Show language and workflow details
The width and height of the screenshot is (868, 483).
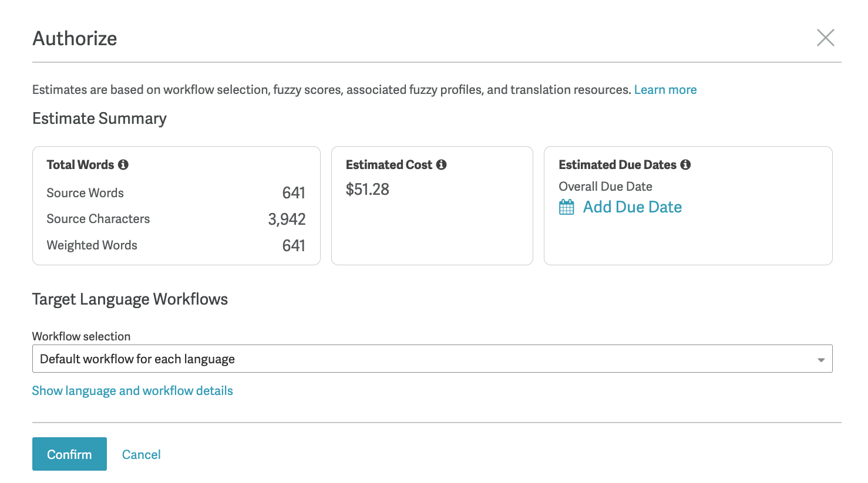click(132, 391)
